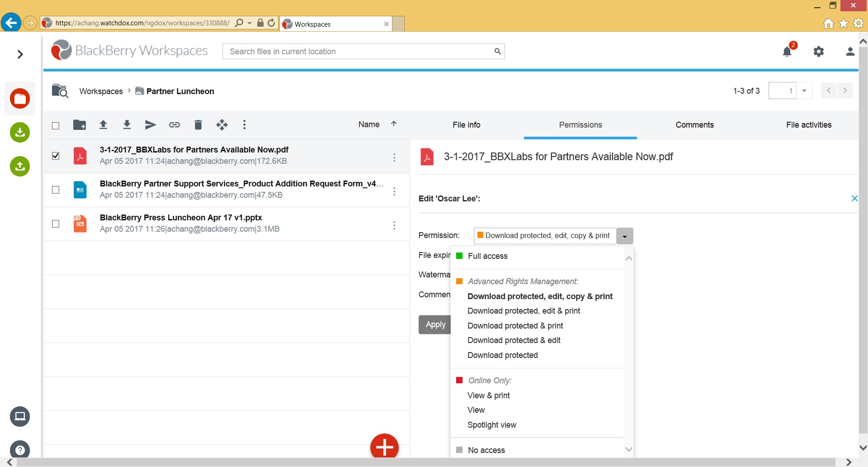Open the page number dropdown
This screenshot has width=868, height=467.
804,91
